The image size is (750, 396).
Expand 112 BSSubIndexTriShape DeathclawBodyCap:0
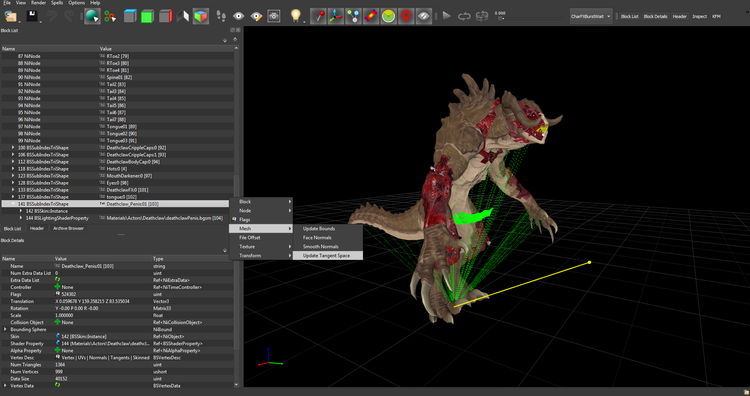[13, 162]
